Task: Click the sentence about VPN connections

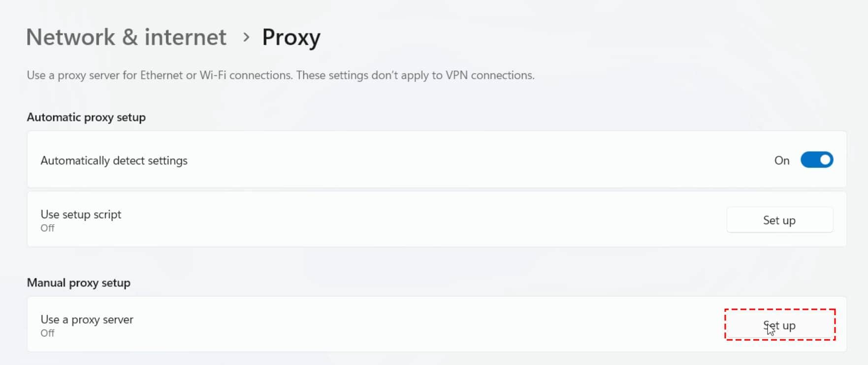Action: click(x=415, y=75)
